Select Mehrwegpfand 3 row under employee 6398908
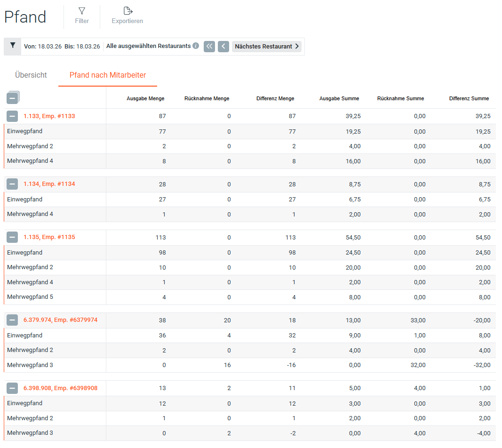Screen dimensions: 502x448 click(x=250, y=433)
